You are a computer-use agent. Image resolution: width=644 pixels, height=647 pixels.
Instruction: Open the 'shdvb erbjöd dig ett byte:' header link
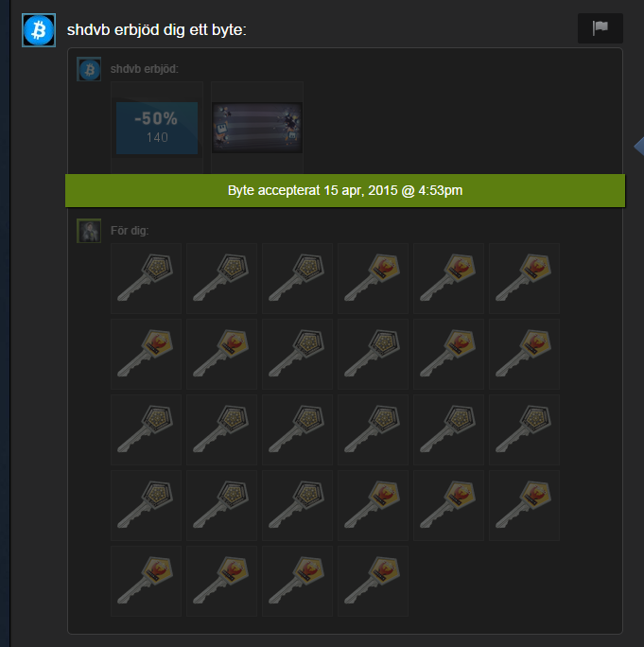tap(157, 29)
